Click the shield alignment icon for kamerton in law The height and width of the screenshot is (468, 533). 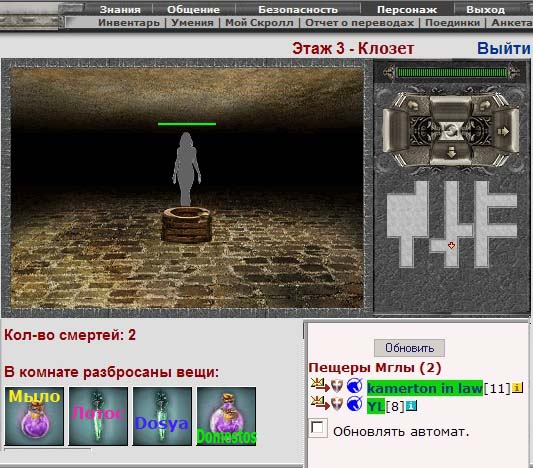pyautogui.click(x=337, y=386)
